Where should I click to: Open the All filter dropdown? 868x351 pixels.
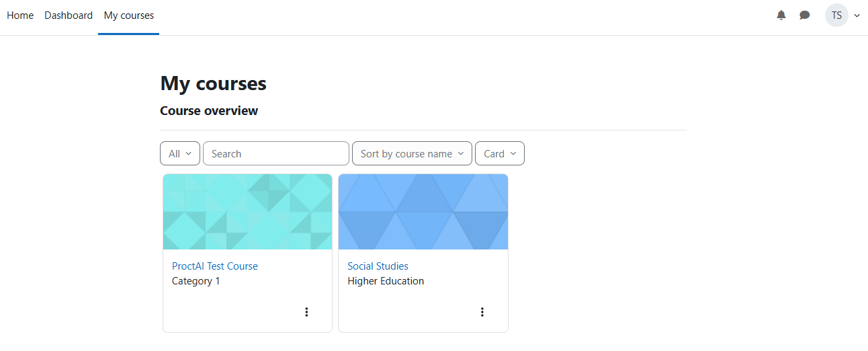[180, 153]
